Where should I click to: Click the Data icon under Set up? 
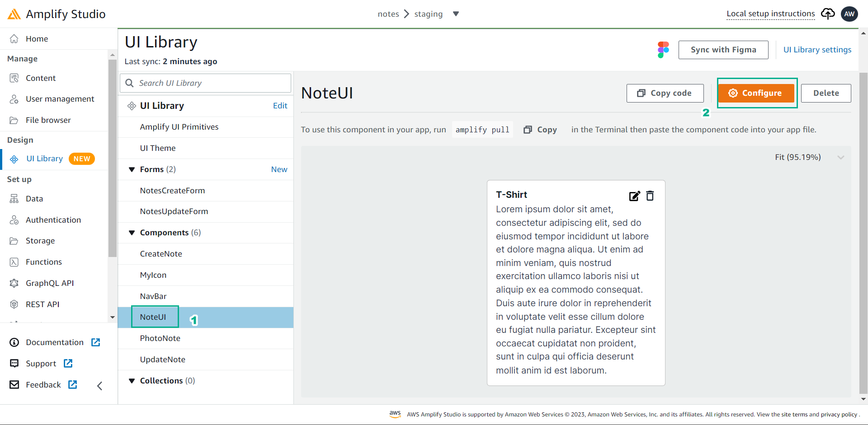[14, 199]
